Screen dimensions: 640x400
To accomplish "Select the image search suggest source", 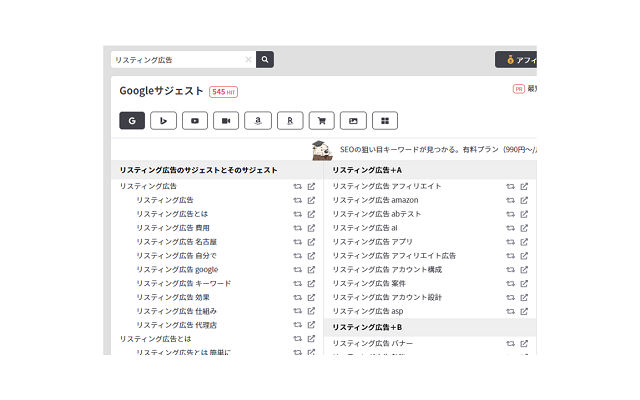I will 353,121.
